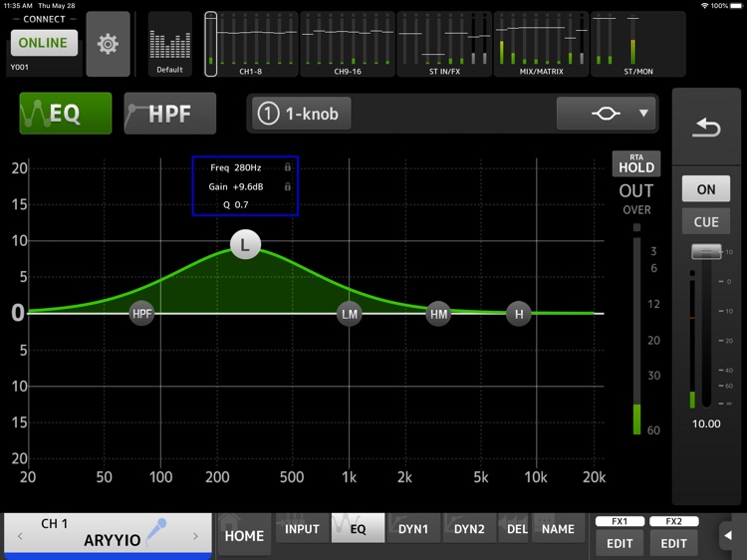The height and width of the screenshot is (560, 747).
Task: Toggle the EQ on button
Action: coord(66,114)
